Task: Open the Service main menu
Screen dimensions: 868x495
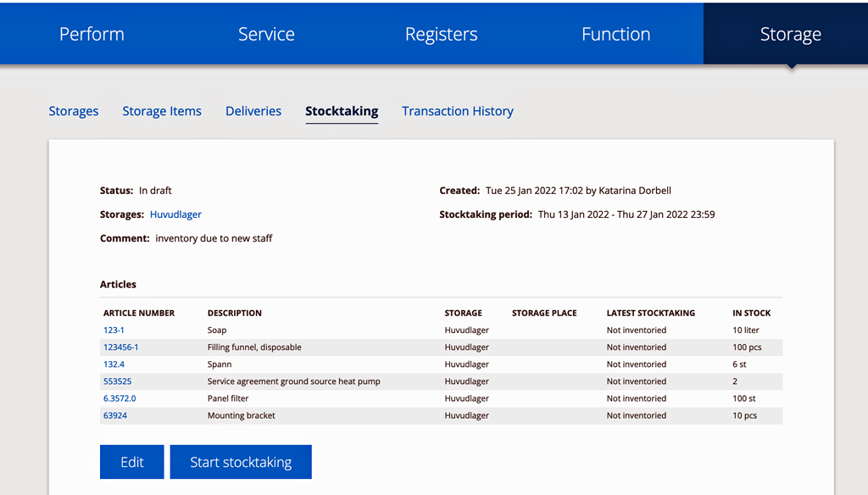Action: pyautogui.click(x=266, y=34)
